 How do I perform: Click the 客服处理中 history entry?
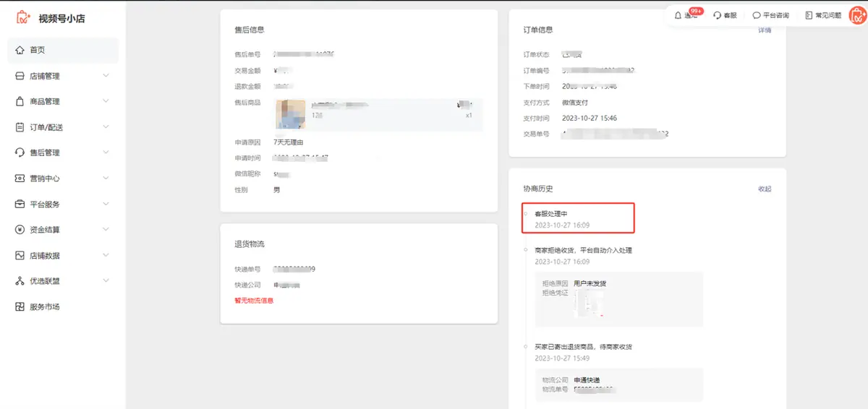(550, 214)
